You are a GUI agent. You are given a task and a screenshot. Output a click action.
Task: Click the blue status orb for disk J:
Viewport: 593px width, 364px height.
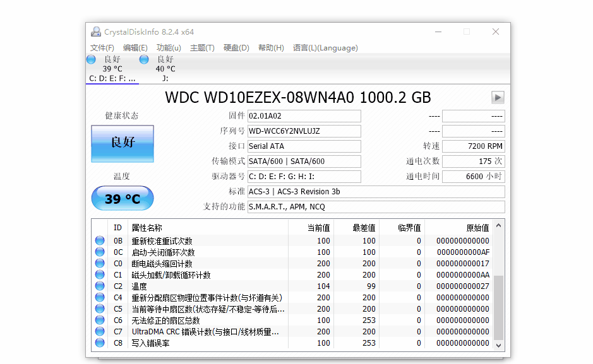tap(144, 59)
